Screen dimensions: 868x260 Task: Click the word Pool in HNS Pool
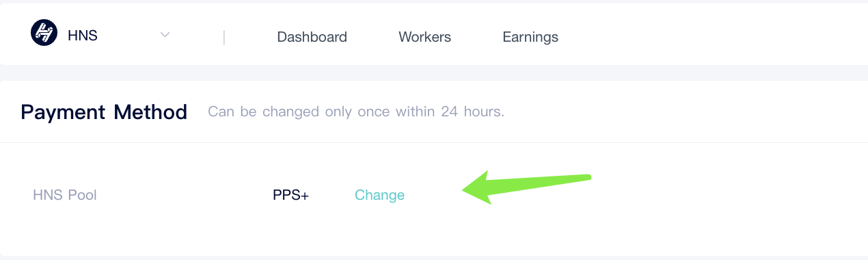(x=82, y=195)
